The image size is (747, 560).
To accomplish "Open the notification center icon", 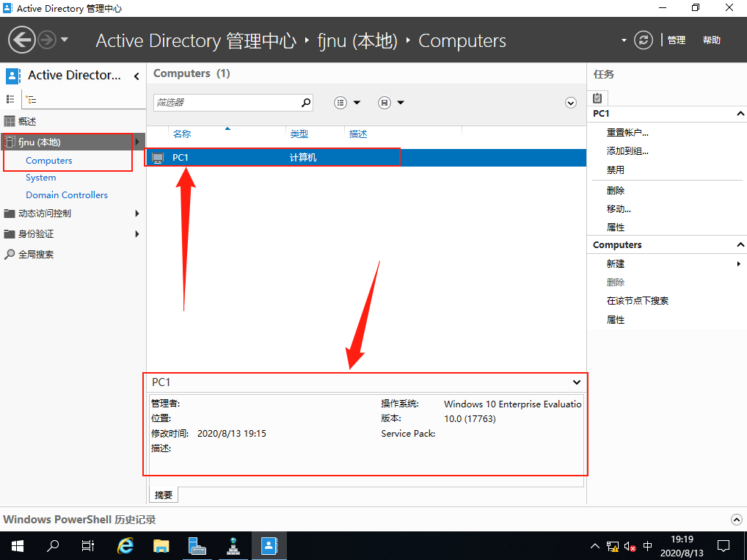I will click(724, 546).
